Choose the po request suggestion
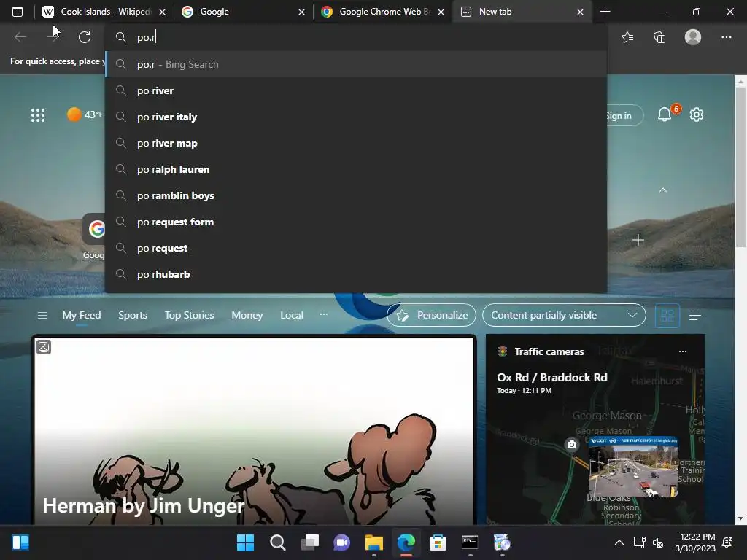Screen dimensions: 747x560 tap(356, 248)
